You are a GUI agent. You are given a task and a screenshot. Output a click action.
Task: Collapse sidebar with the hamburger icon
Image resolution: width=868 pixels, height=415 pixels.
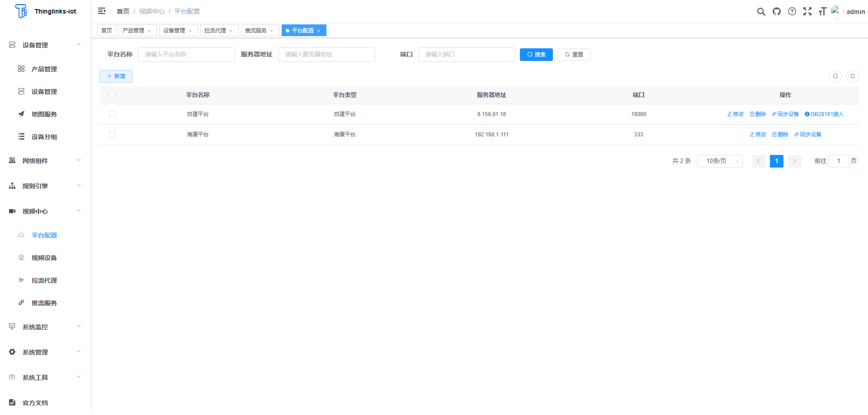pos(102,11)
